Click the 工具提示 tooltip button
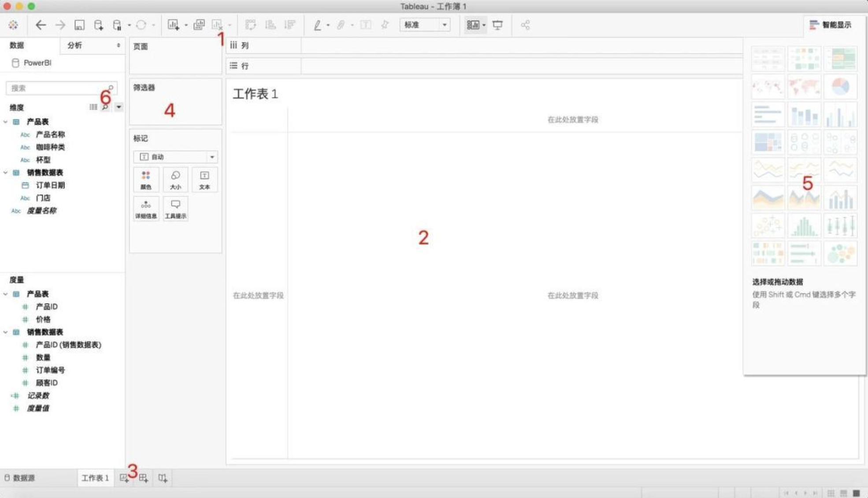 pyautogui.click(x=175, y=209)
